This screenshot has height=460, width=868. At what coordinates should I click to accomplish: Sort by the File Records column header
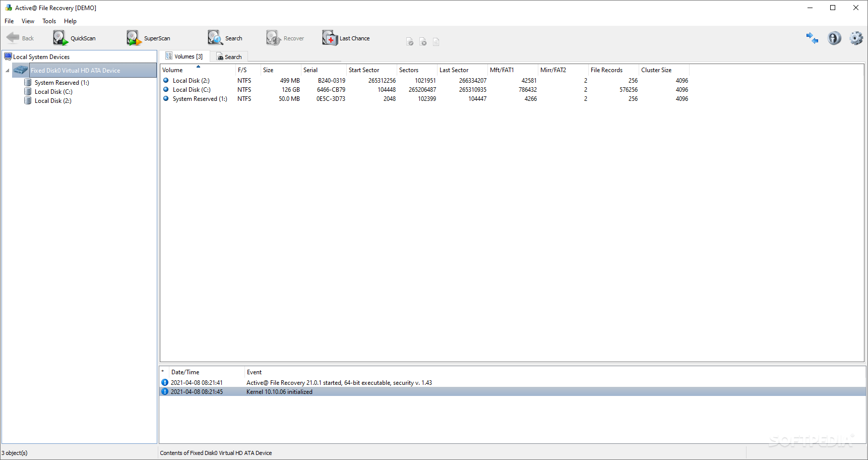pos(613,70)
